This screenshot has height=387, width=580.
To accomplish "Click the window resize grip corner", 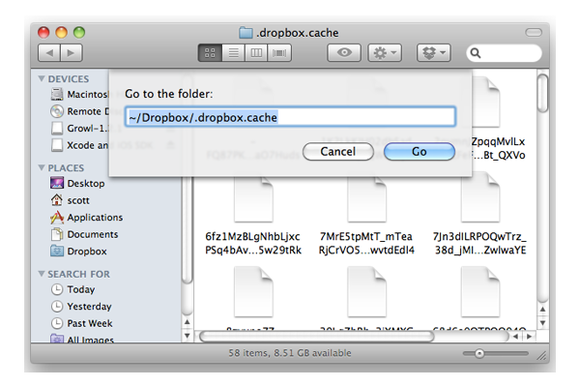I will pyautogui.click(x=542, y=356).
